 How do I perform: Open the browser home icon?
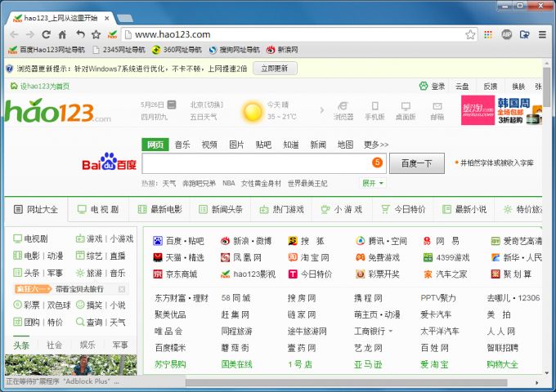[x=62, y=34]
